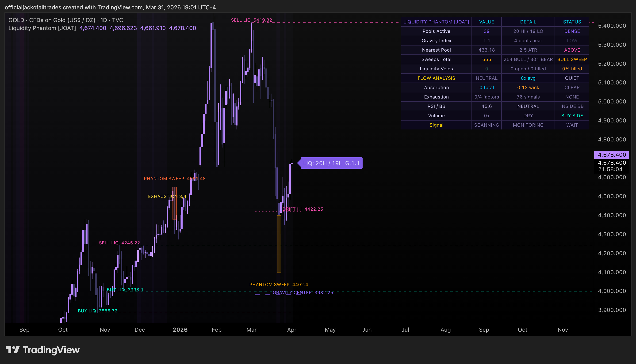Click the TradingView logo icon

coord(12,350)
